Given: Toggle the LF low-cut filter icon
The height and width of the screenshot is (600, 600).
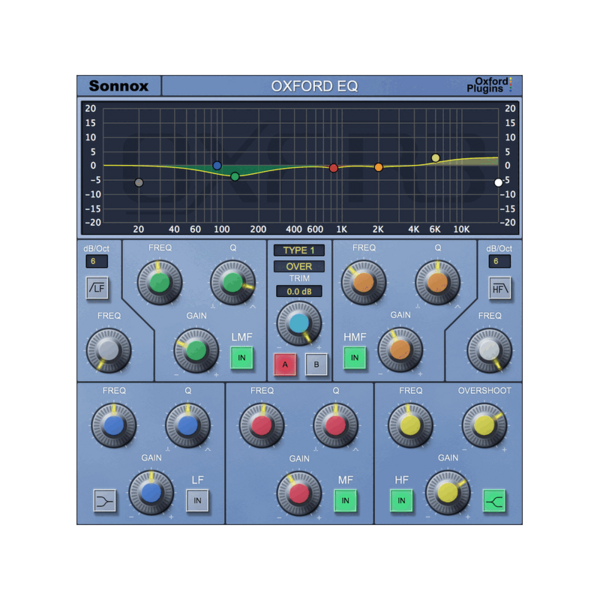Looking at the screenshot, I should click(x=97, y=288).
